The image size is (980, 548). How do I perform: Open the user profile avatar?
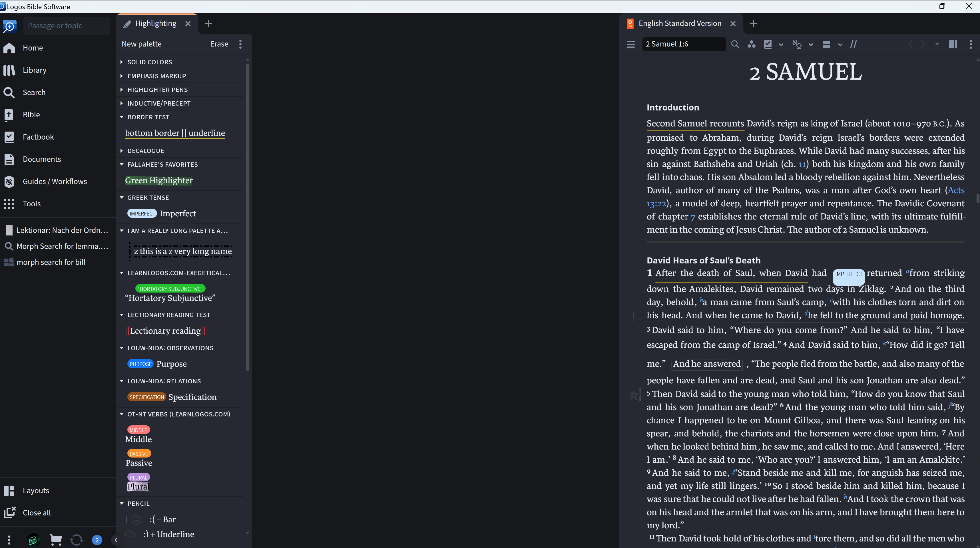33,540
